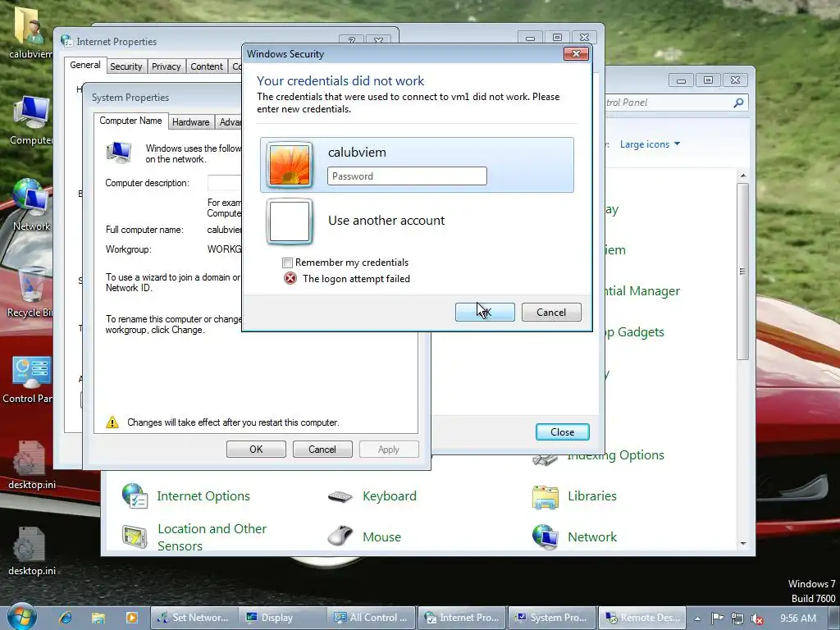Open the Windows Start menu orb
Image resolution: width=840 pixels, height=630 pixels.
click(x=22, y=617)
